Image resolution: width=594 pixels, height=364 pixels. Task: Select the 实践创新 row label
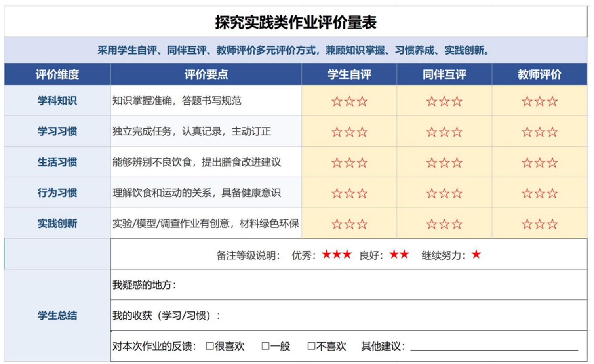pos(57,223)
